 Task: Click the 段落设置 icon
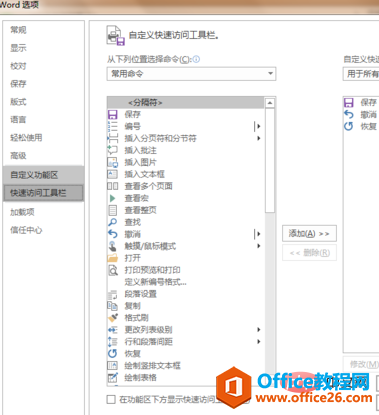pos(113,294)
